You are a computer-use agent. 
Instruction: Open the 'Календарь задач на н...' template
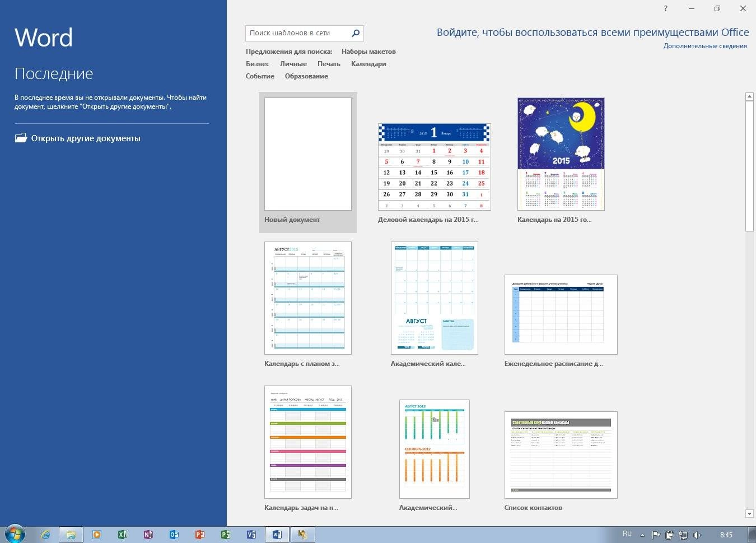[x=308, y=442]
